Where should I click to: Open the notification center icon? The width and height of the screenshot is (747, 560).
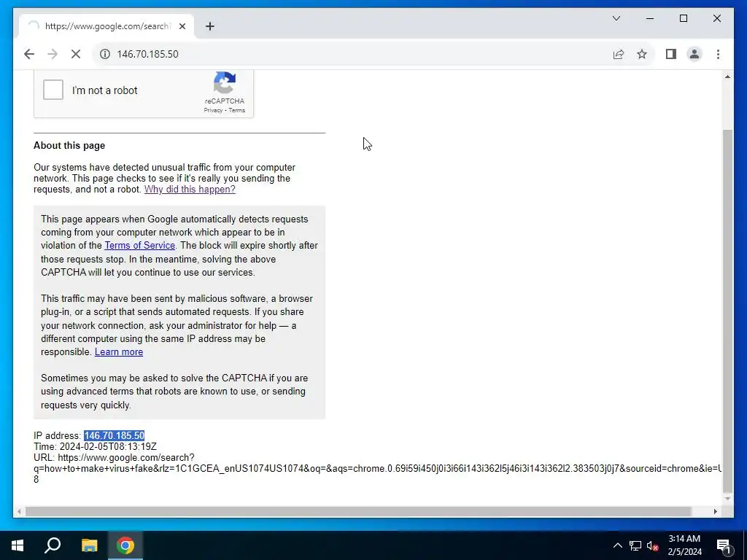(724, 545)
